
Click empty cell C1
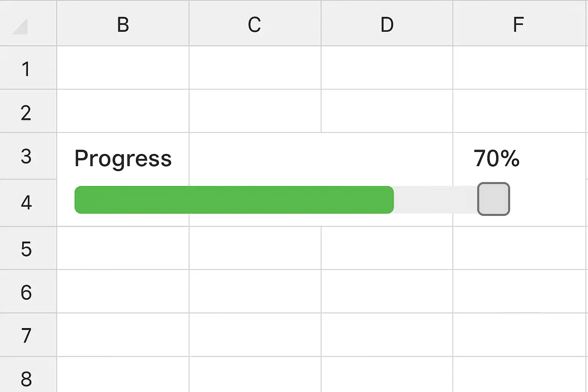(255, 68)
